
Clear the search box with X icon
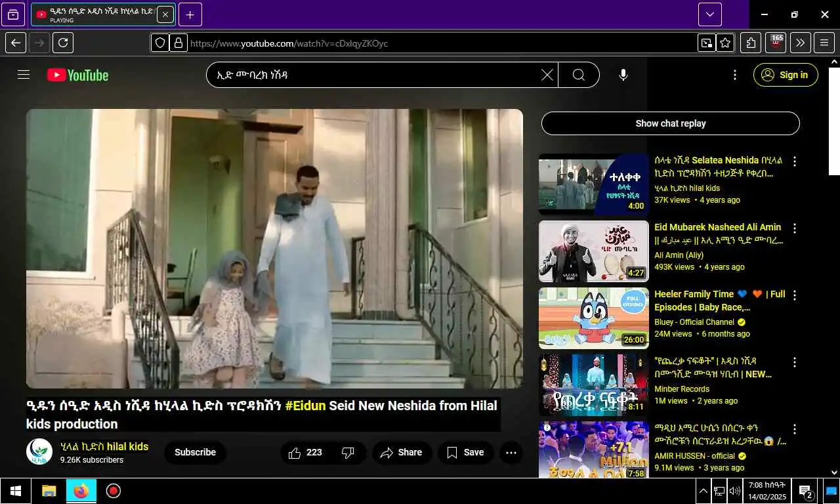coord(547,75)
